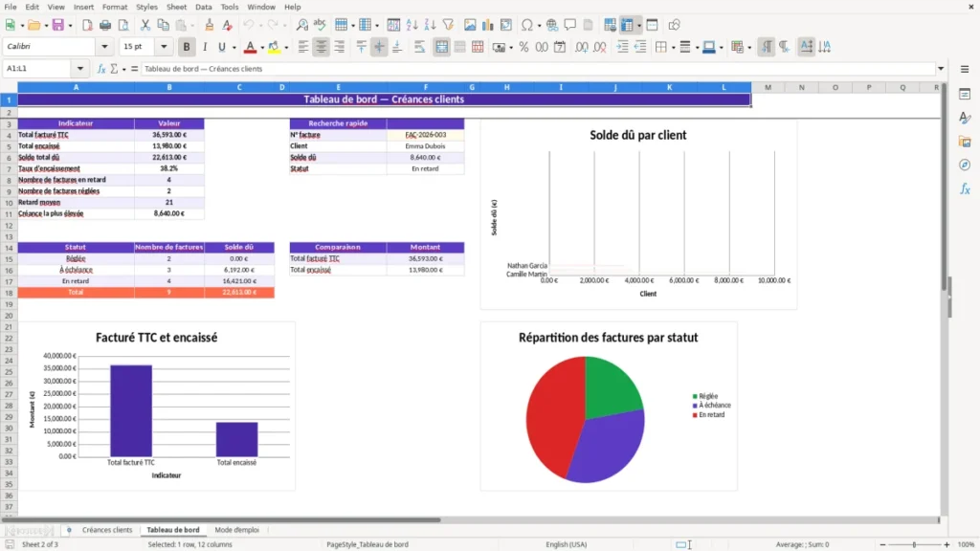Viewport: 980px width, 551px height.
Task: Click the Sum sigma icon
Action: coord(114,69)
